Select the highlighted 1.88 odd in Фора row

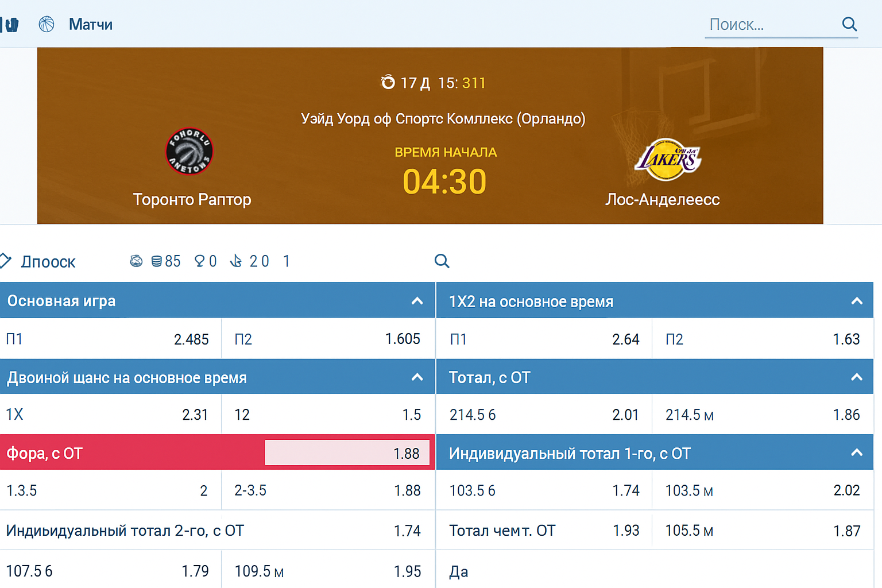(347, 452)
